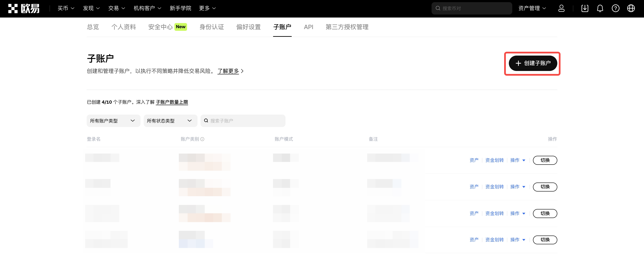Expand the 所有账户类型 dropdown

pyautogui.click(x=113, y=121)
